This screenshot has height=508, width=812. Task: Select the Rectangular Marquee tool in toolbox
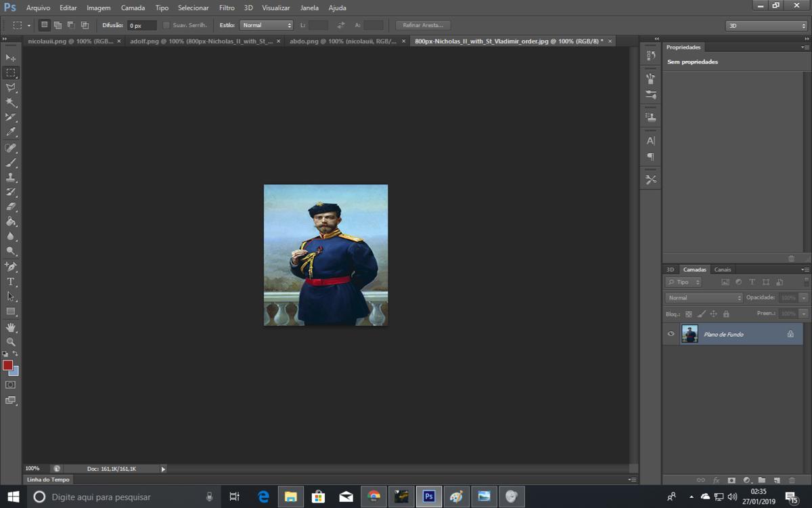[11, 72]
